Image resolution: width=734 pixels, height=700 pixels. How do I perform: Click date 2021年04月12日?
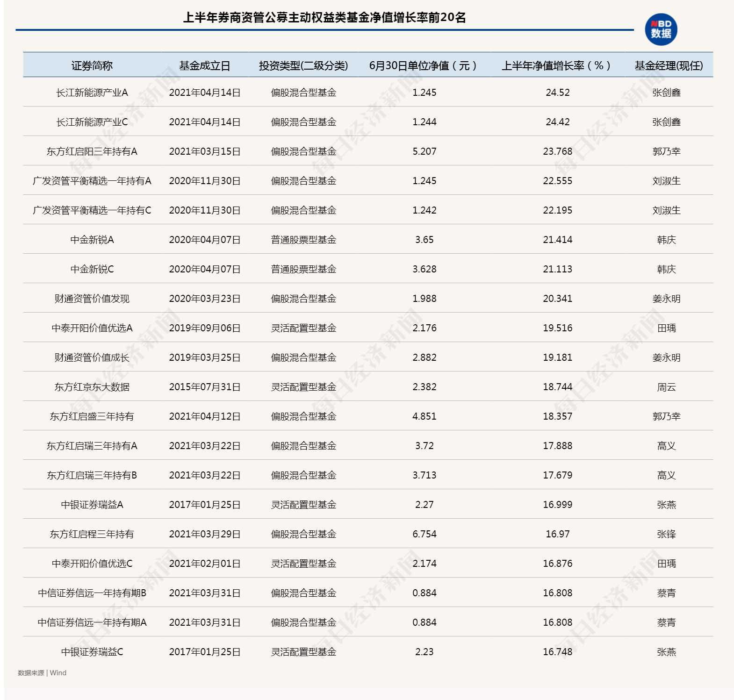pyautogui.click(x=205, y=416)
